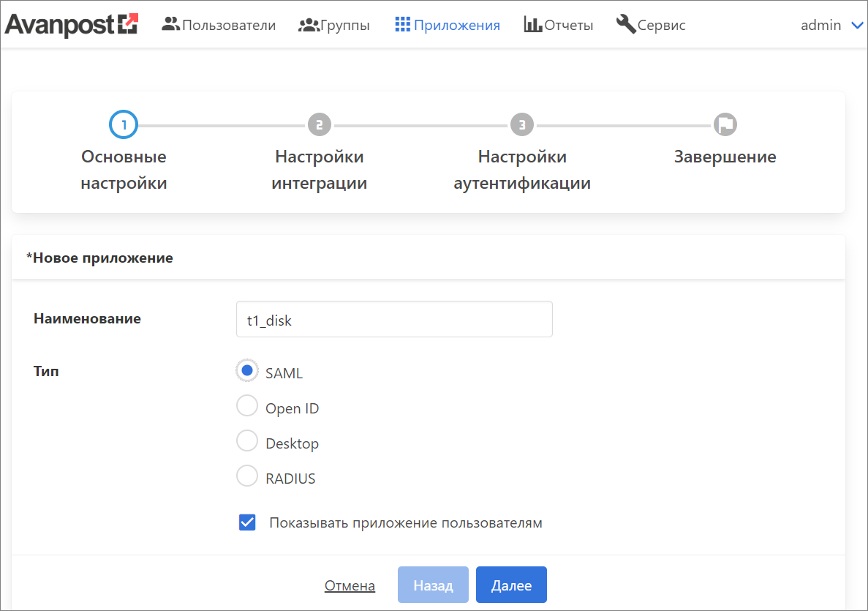Click the Наименование input field
This screenshot has height=611, width=868.
click(394, 319)
